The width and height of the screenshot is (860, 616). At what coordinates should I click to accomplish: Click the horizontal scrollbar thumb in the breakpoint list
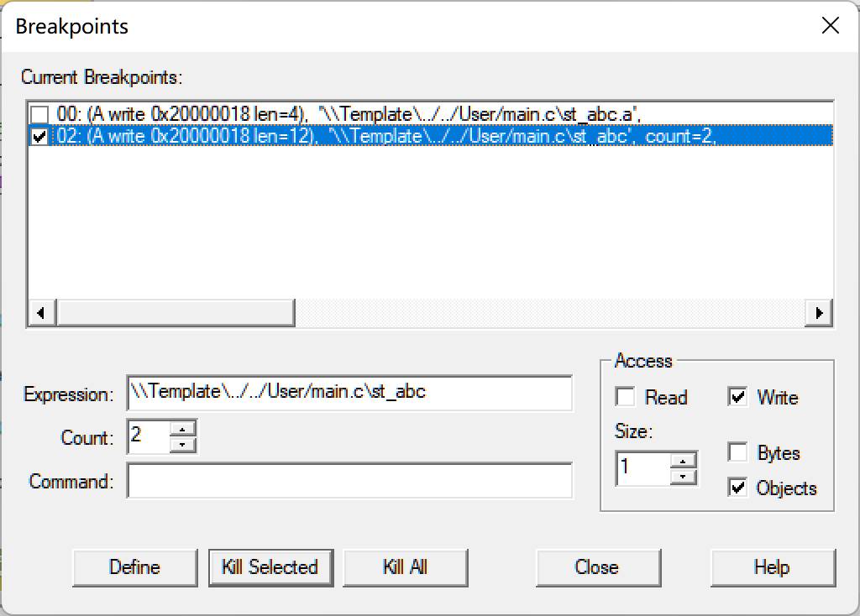(176, 313)
